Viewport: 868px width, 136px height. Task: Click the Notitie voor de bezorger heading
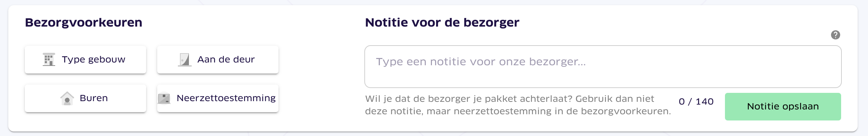coord(442,22)
